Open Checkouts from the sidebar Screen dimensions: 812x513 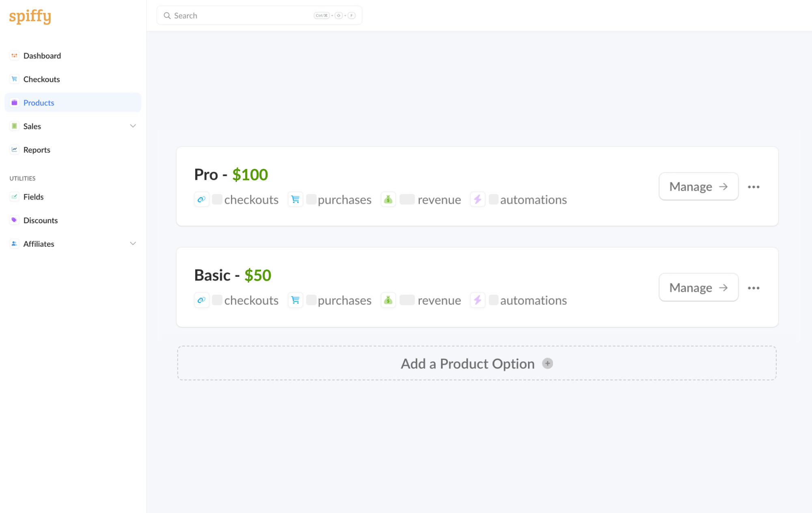point(41,79)
